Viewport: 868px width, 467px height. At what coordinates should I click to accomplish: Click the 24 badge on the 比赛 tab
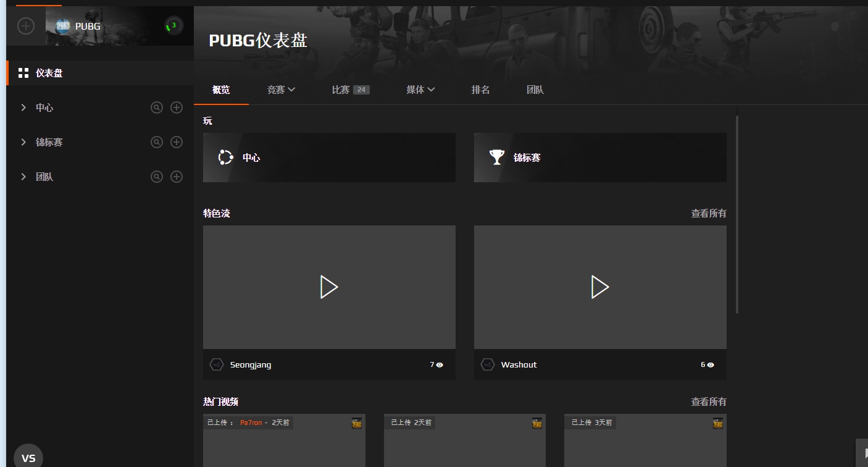pos(361,90)
